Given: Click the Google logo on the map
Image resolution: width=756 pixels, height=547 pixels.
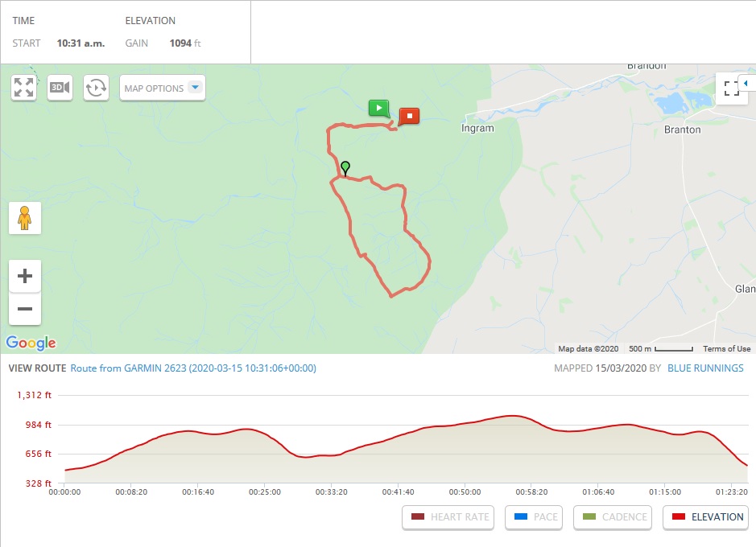Looking at the screenshot, I should [x=31, y=343].
